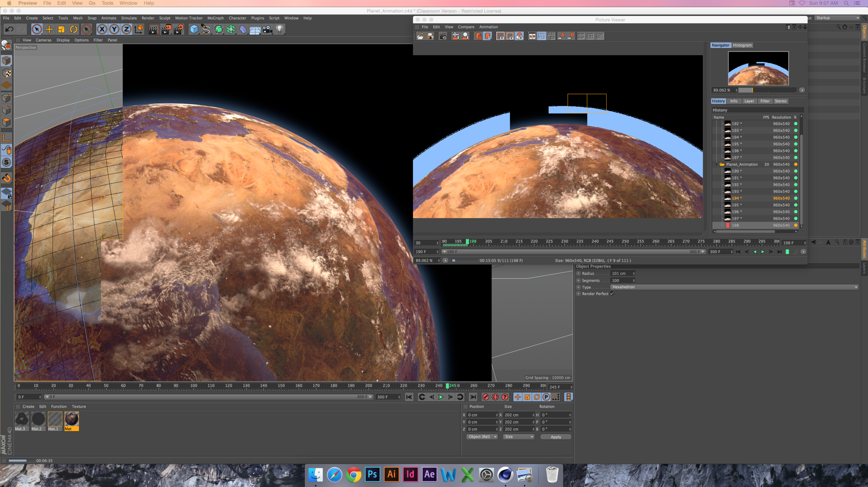Activate the Scale tool in top toolbar
The height and width of the screenshot is (487, 868).
pos(61,29)
